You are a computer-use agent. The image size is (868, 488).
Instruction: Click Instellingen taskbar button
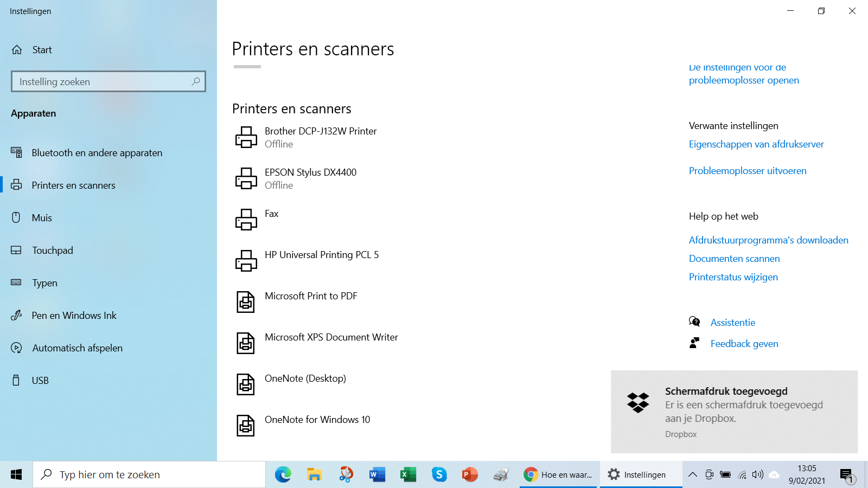(641, 474)
